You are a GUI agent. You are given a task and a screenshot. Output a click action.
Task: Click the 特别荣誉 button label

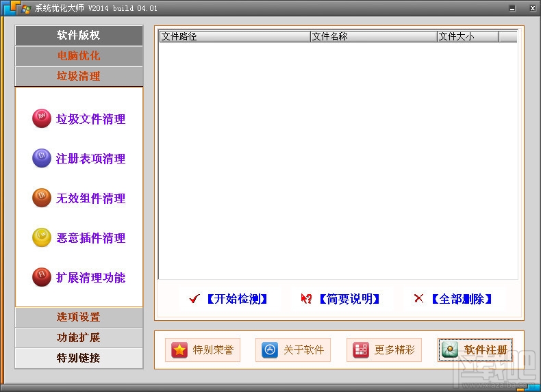click(213, 350)
